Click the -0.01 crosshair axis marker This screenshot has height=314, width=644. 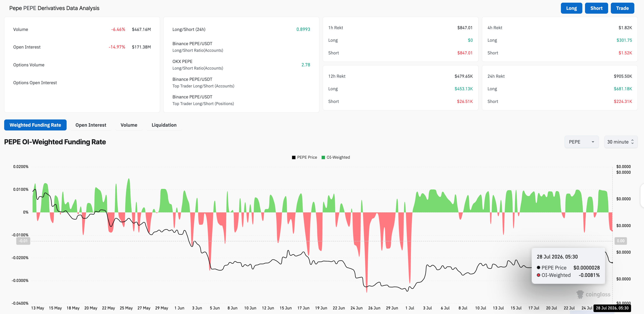(23, 241)
